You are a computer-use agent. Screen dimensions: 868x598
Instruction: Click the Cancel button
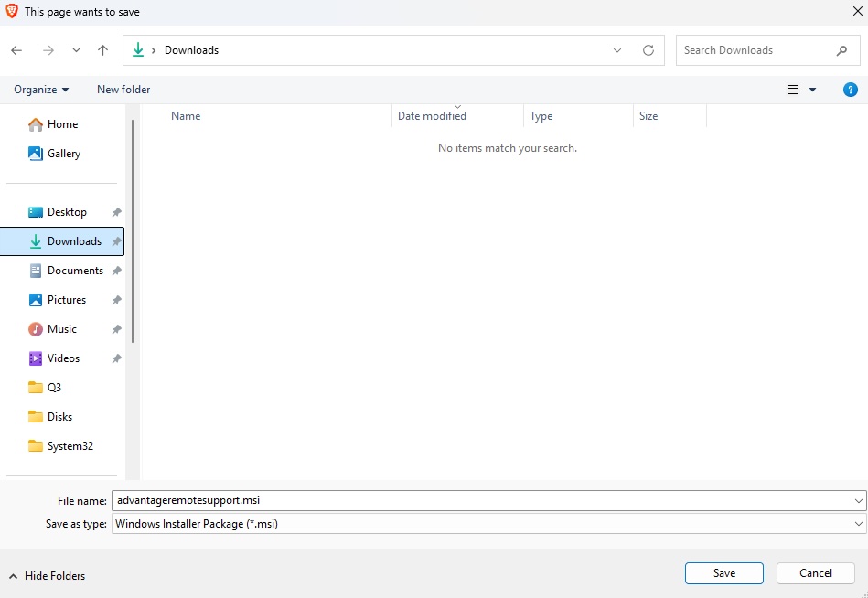point(816,573)
